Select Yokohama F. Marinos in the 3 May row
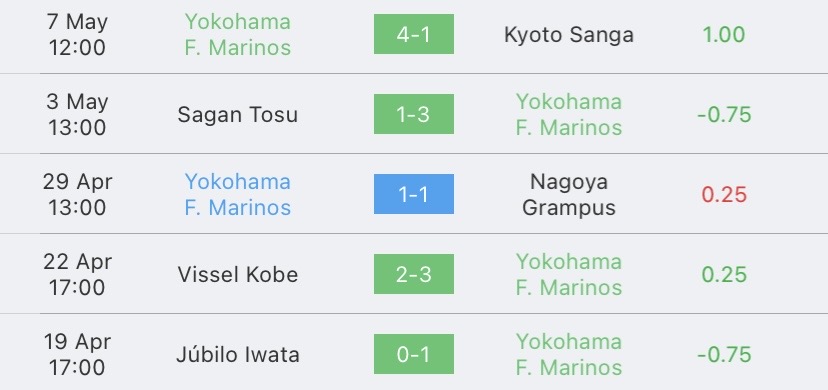 click(x=569, y=115)
